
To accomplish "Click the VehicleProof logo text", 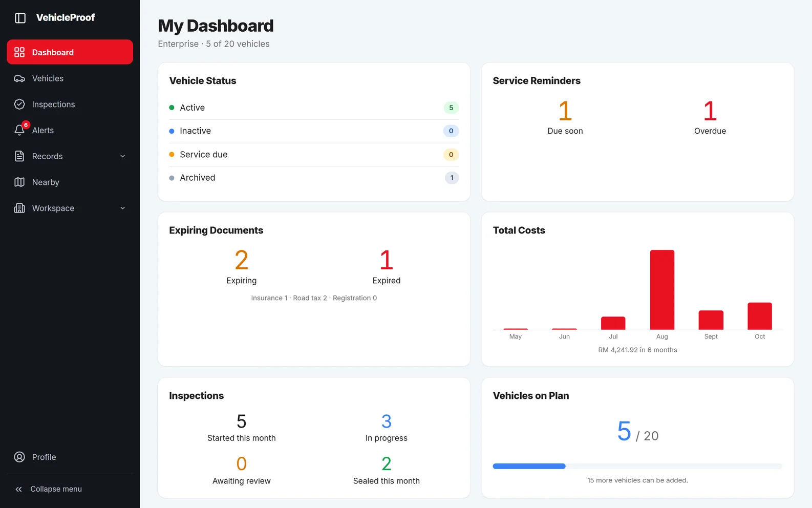I will (66, 18).
